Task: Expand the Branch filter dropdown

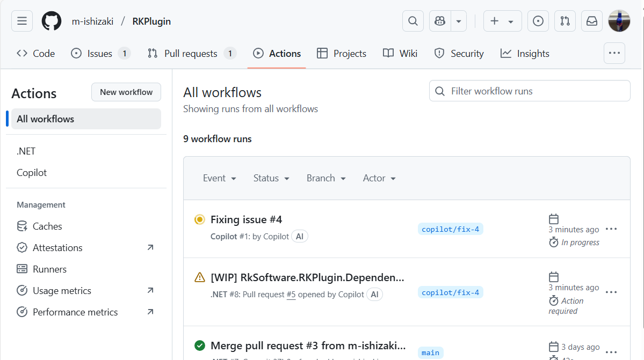Action: coord(326,178)
